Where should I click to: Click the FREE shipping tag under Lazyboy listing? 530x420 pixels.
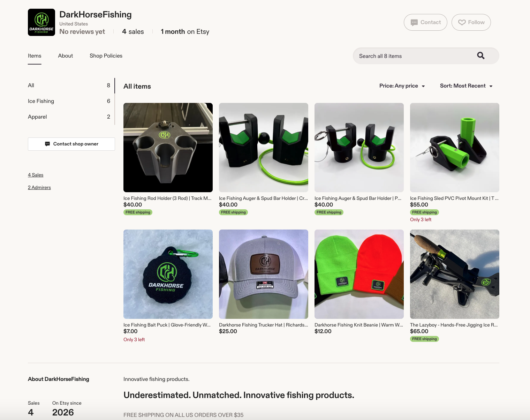(x=424, y=339)
